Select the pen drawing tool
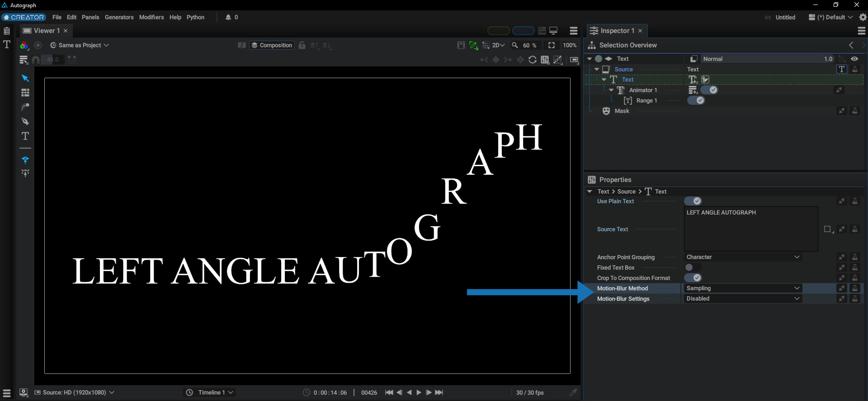This screenshot has height=401, width=868. [25, 121]
